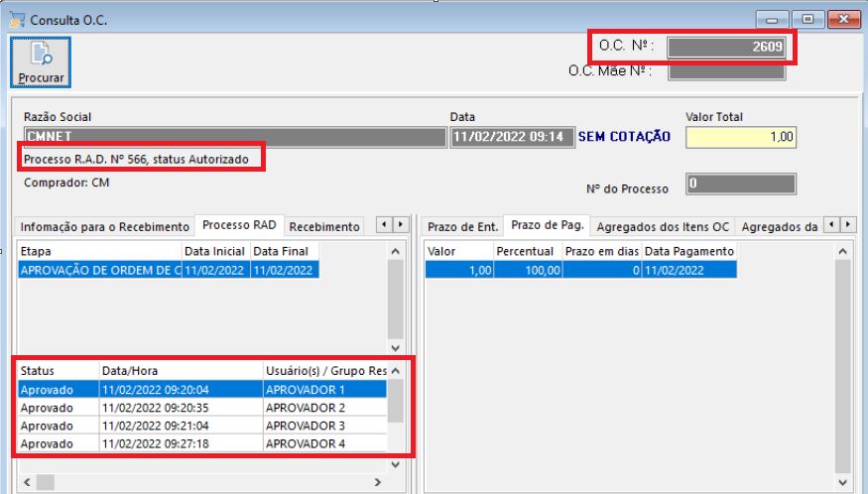Click the approvals list scroll-down arrow
The image size is (868, 494).
[395, 464]
